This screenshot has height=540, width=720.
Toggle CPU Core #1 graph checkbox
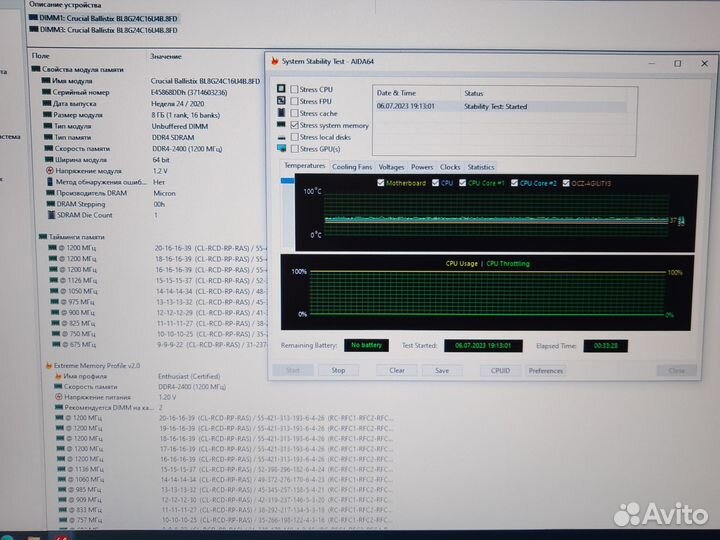462,183
